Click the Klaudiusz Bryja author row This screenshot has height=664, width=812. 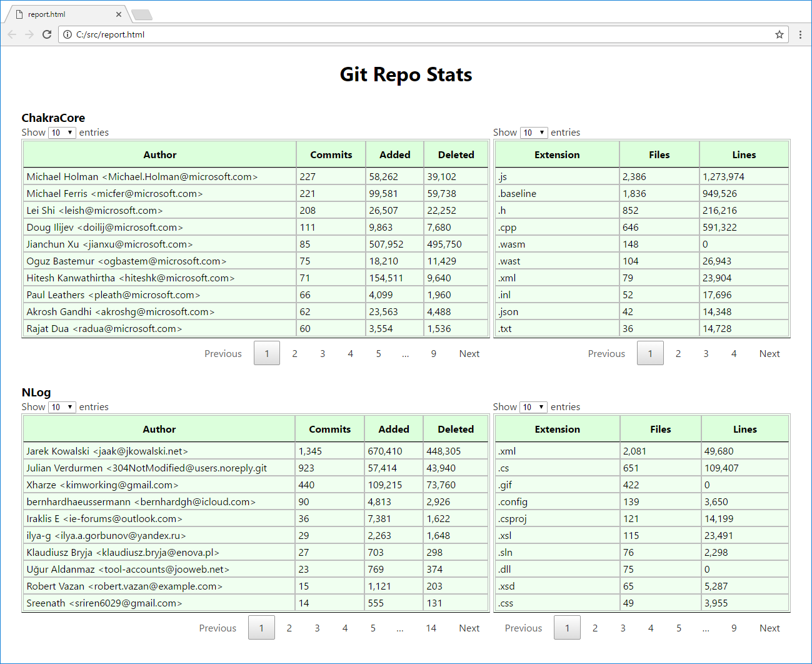click(256, 552)
